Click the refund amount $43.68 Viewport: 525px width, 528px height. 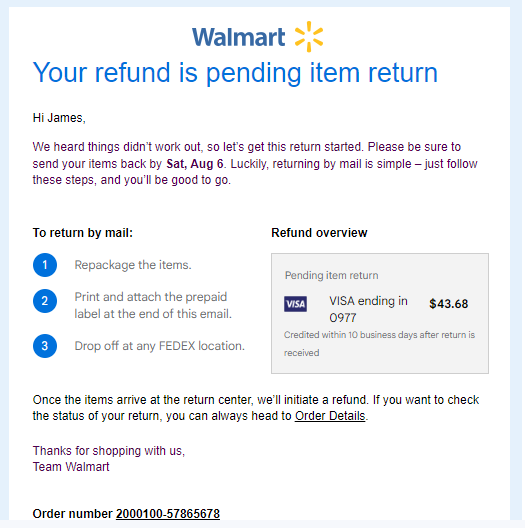(x=449, y=304)
